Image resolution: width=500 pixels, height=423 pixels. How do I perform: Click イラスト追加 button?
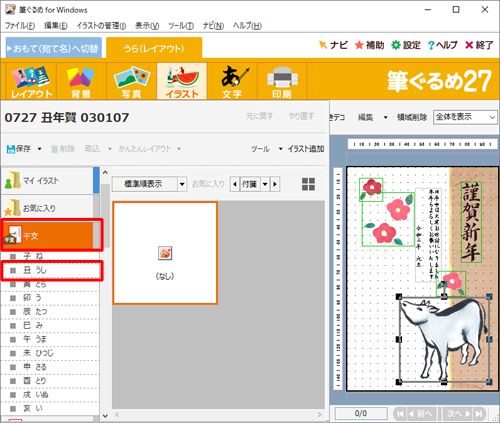pos(306,149)
